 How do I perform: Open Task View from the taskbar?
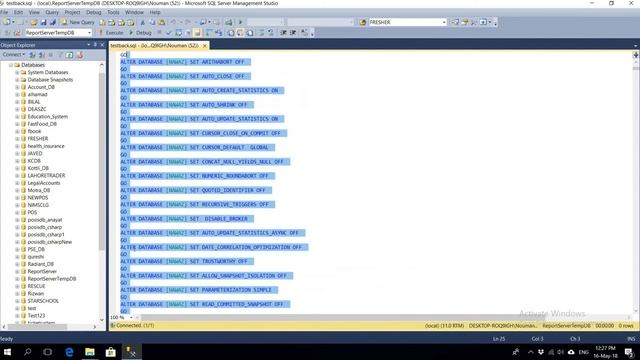pyautogui.click(x=48, y=352)
